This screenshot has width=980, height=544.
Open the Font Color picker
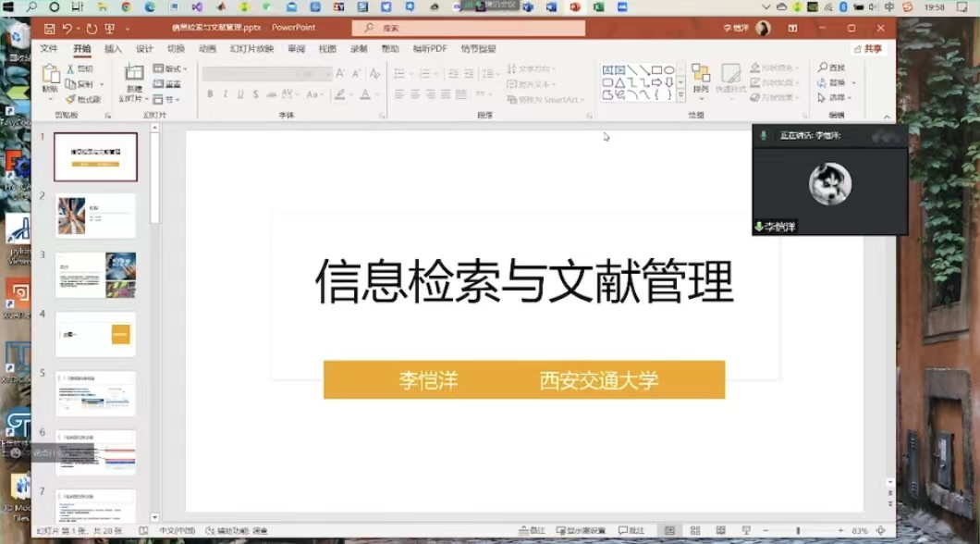coord(365,94)
